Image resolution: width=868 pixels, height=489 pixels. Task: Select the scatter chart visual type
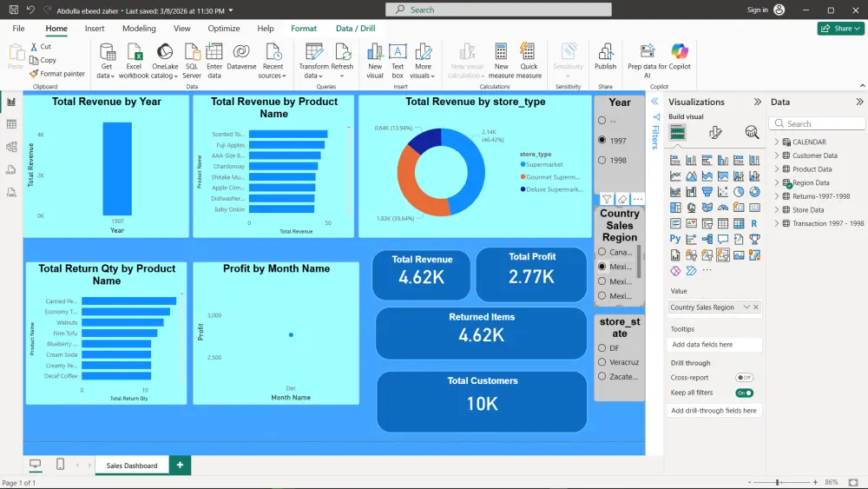pyautogui.click(x=722, y=192)
